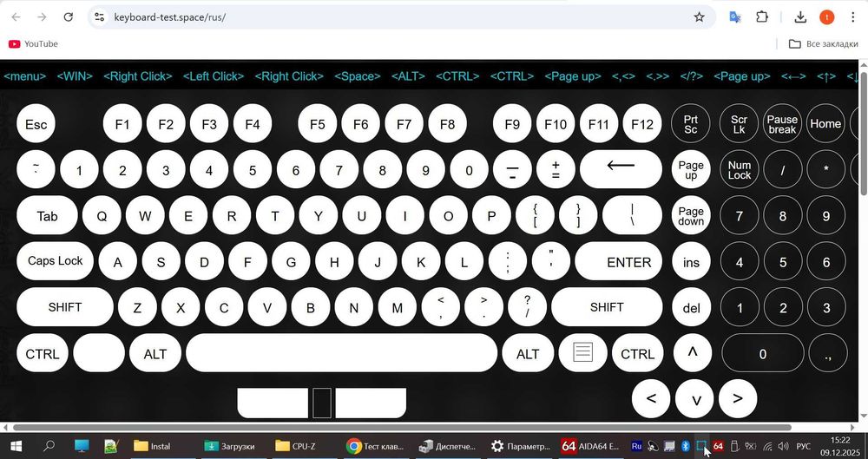
Task: Open the YouTube bookmark
Action: (33, 43)
